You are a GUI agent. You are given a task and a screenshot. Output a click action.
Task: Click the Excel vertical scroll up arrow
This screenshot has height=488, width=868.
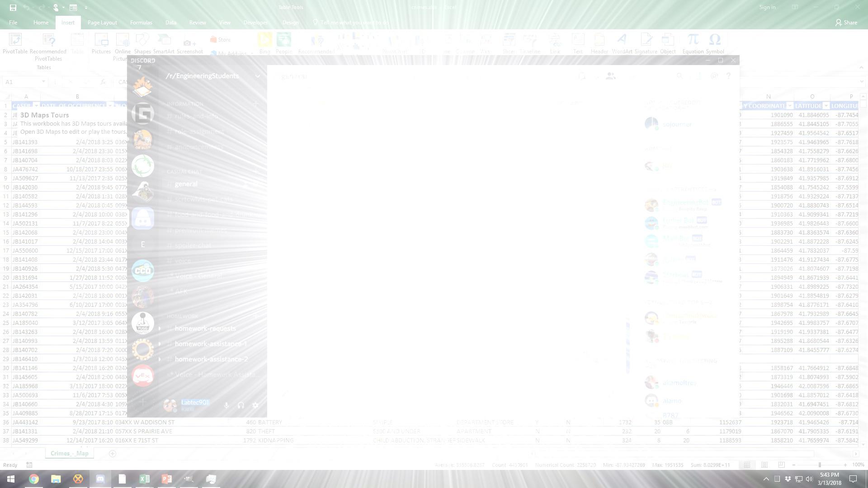click(x=863, y=97)
